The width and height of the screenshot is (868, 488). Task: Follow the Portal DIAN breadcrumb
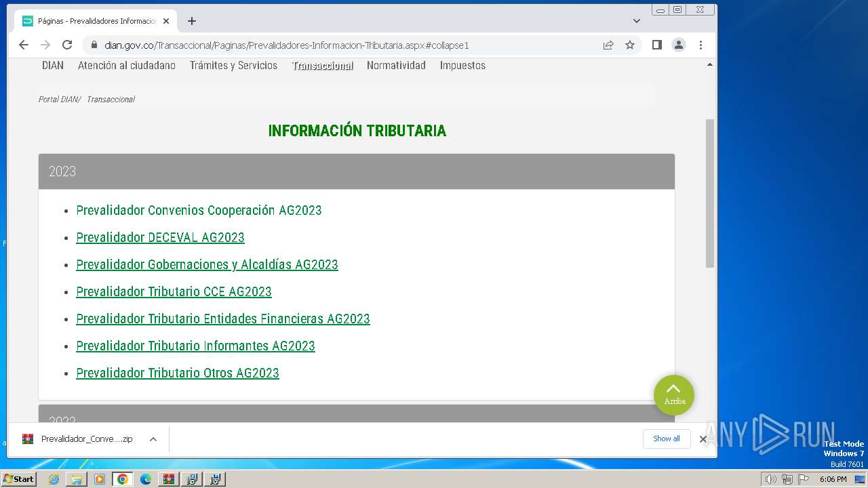coord(58,99)
